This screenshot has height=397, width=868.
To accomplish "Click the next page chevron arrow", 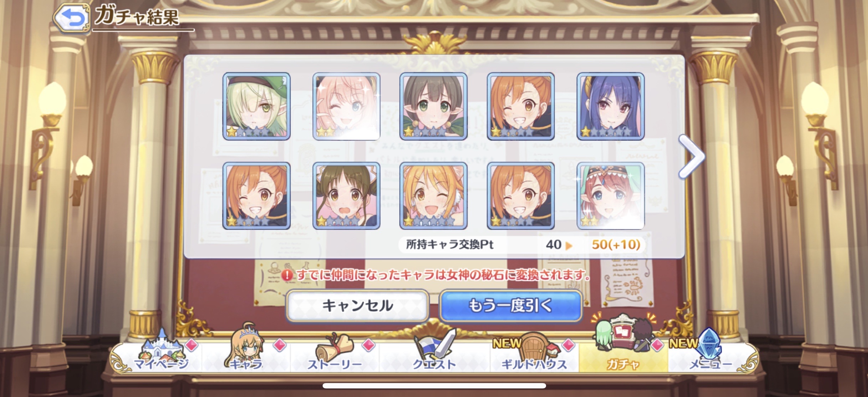I will pos(692,157).
